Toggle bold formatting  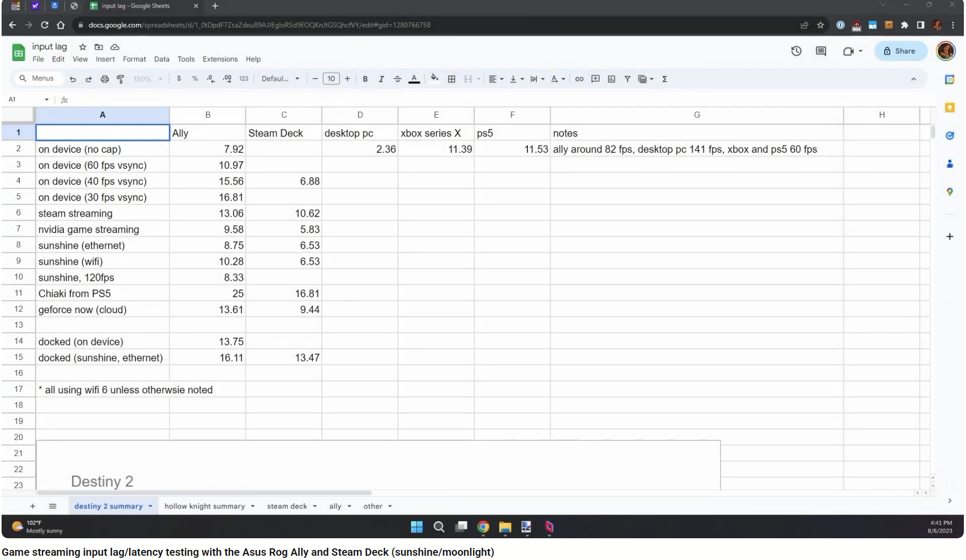(365, 79)
